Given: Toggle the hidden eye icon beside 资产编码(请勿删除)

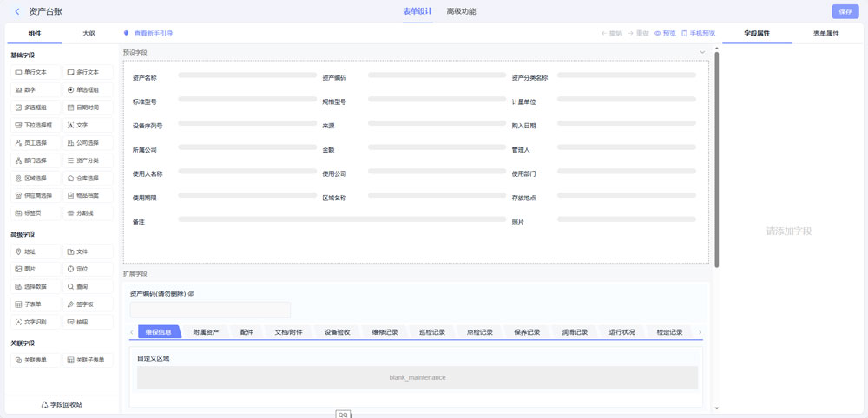Looking at the screenshot, I should pos(191,294).
